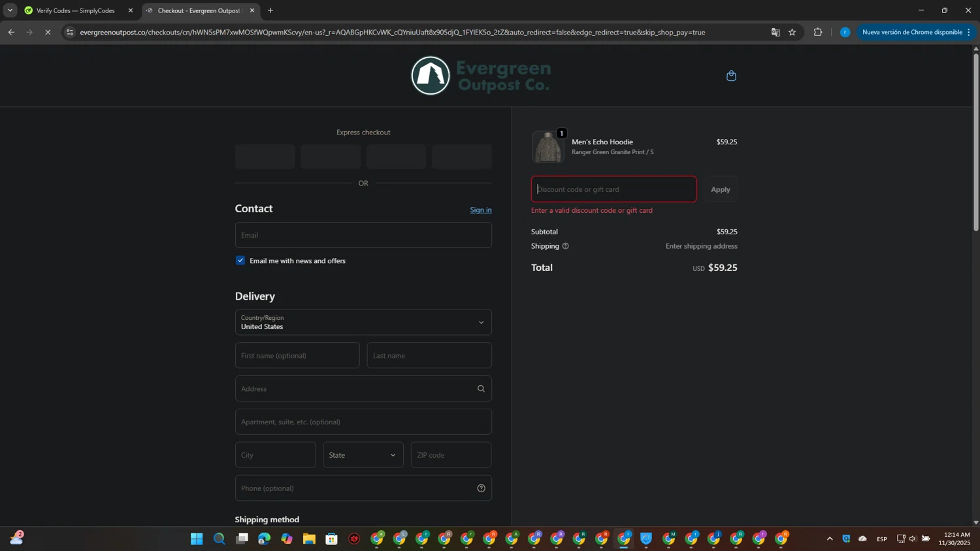Click the Enter shipping address text

(x=702, y=246)
